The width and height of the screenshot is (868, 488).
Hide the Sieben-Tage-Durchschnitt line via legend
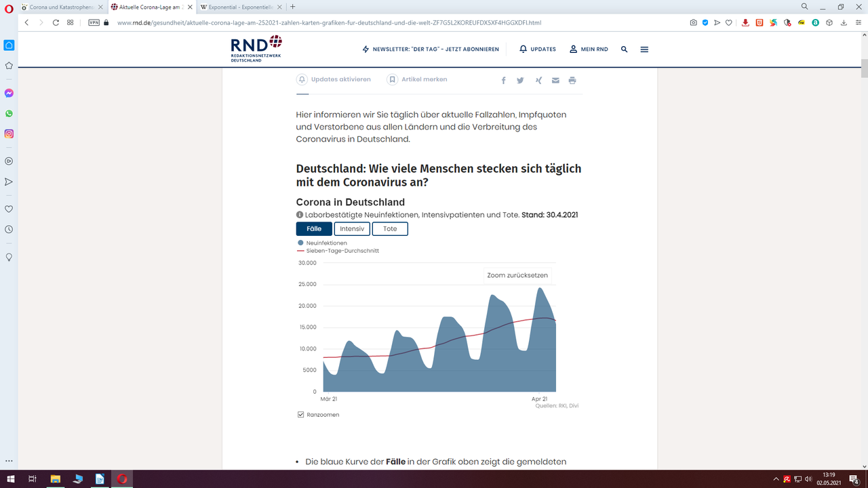coord(338,251)
